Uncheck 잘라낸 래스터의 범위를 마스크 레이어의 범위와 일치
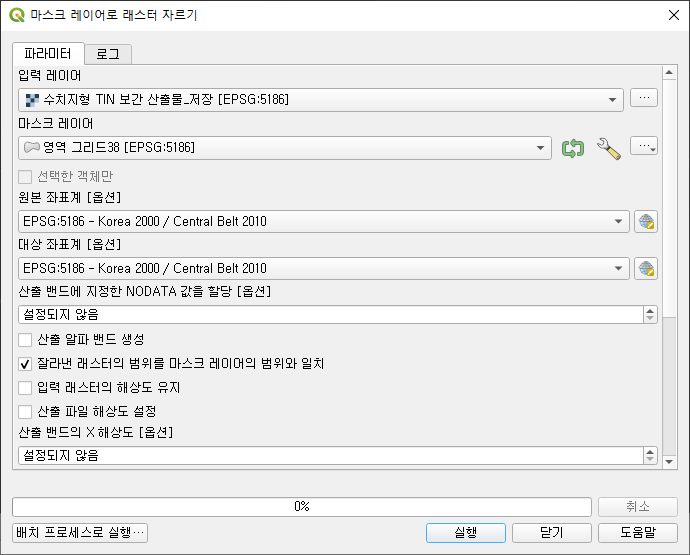This screenshot has height=555, width=690. (x=25, y=364)
